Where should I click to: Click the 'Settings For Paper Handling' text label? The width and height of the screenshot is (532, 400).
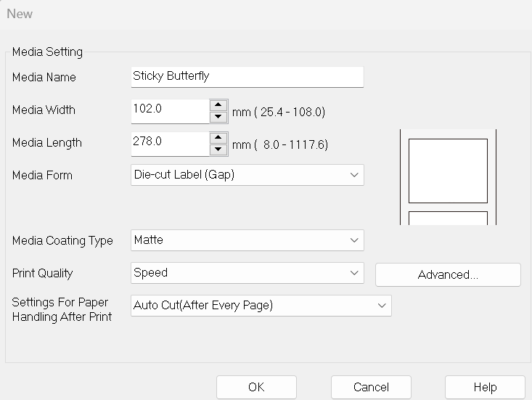[62, 309]
